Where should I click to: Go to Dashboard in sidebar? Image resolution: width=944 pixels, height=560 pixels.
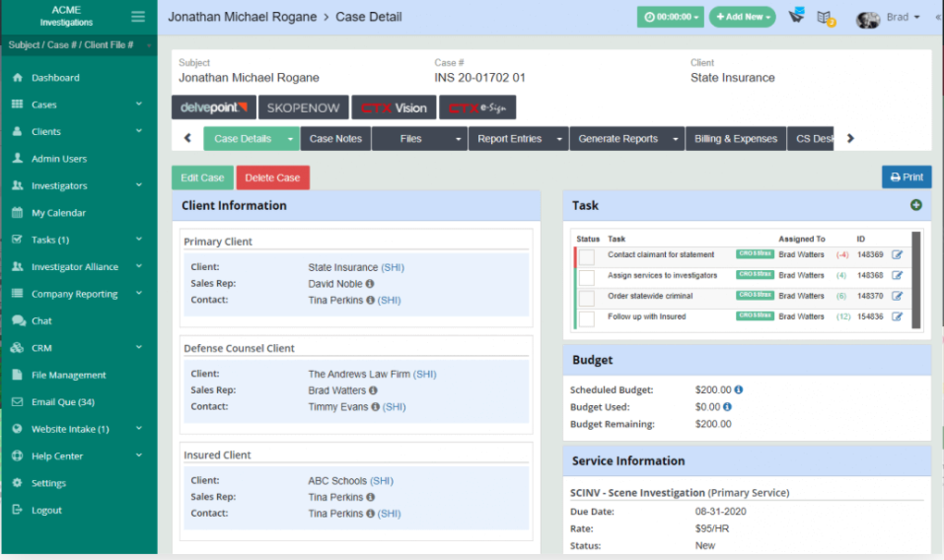tap(55, 78)
